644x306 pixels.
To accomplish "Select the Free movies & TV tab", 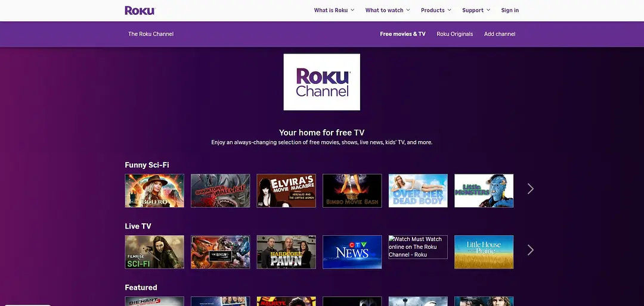I will coord(402,34).
